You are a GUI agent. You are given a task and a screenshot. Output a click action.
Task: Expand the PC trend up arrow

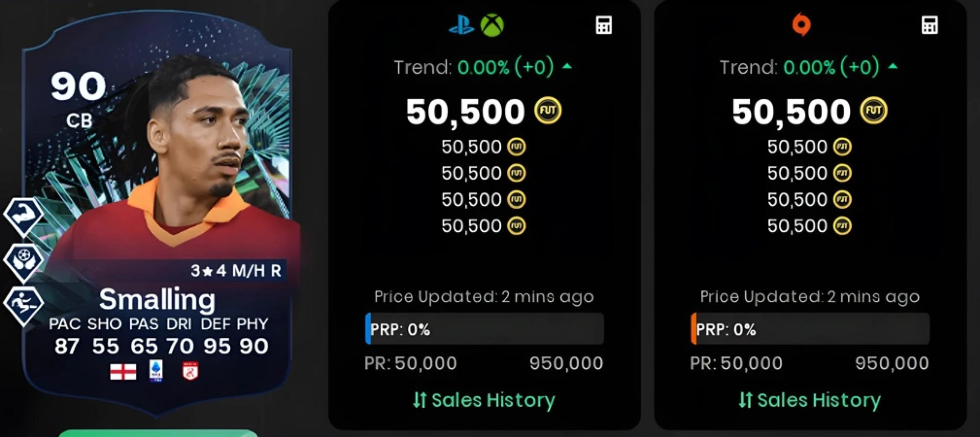[893, 66]
